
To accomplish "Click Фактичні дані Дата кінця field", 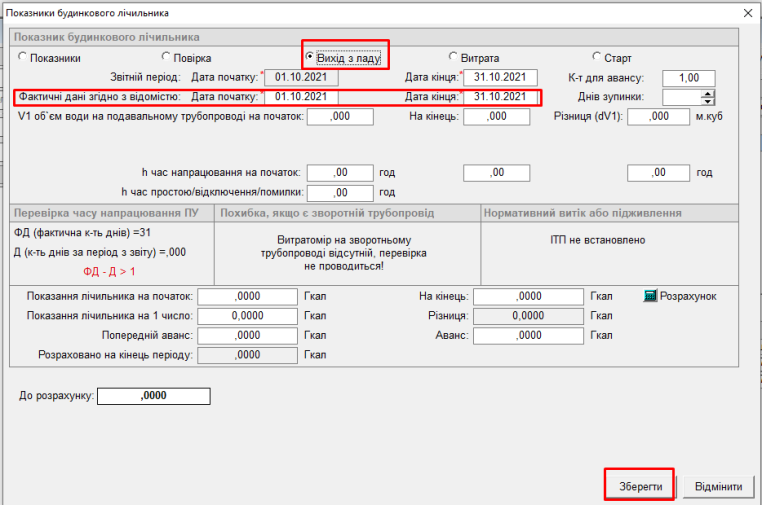I will pyautogui.click(x=501, y=97).
